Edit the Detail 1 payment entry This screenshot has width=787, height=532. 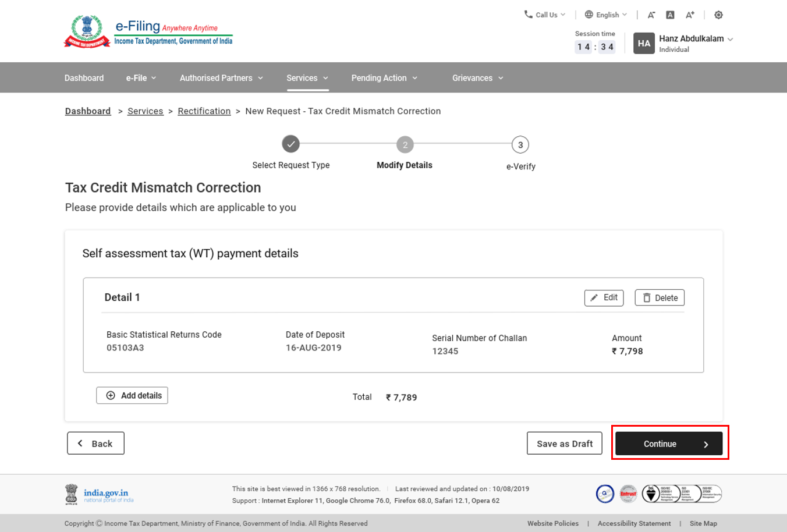604,297
